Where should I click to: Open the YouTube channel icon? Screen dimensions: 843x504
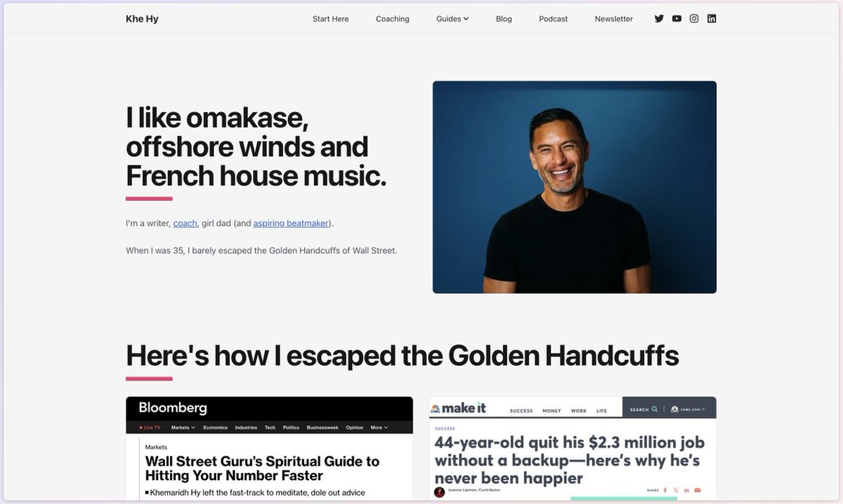pos(677,19)
